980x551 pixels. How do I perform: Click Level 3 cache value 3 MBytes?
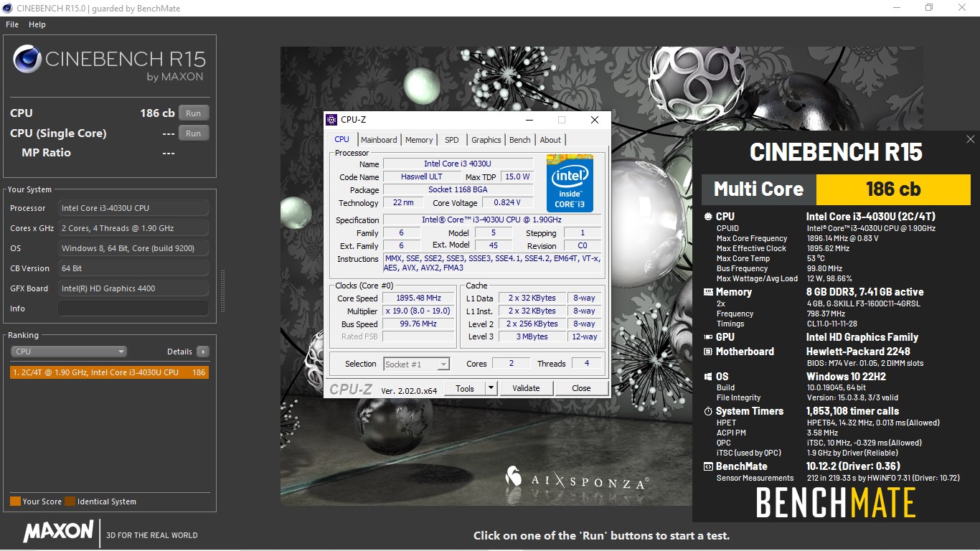pos(531,336)
